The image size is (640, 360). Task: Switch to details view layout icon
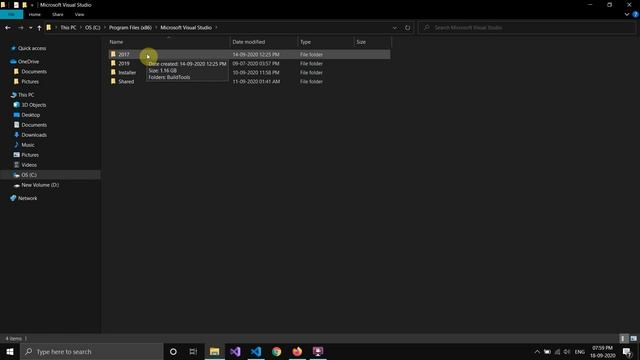(623, 338)
